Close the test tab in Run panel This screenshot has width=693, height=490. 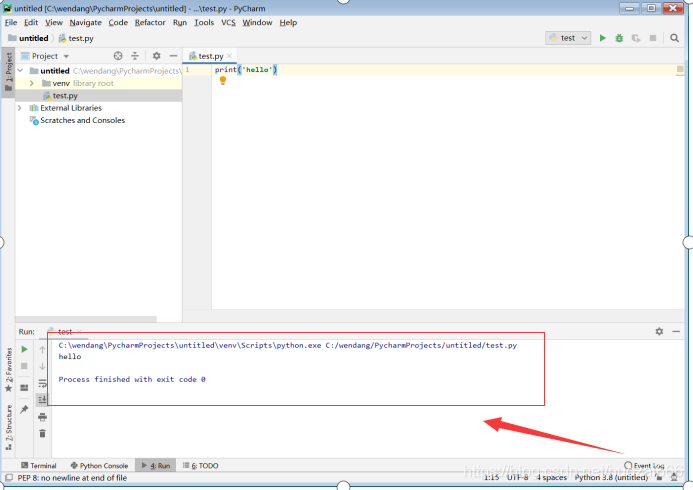click(79, 331)
